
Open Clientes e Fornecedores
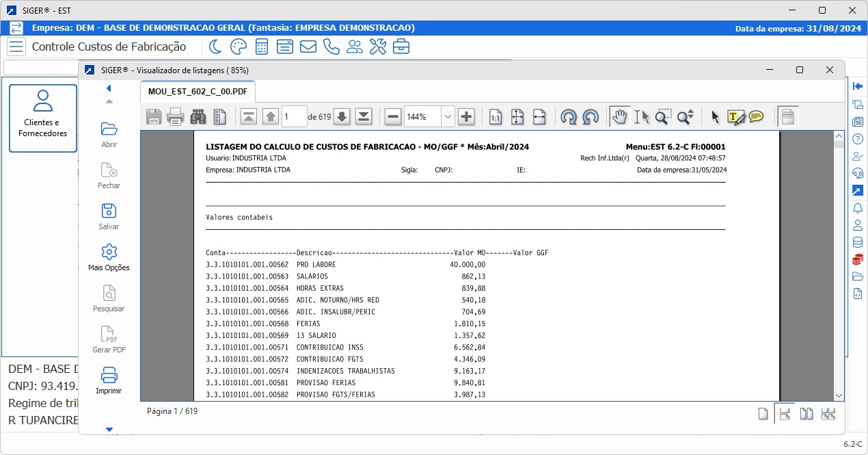tap(42, 116)
